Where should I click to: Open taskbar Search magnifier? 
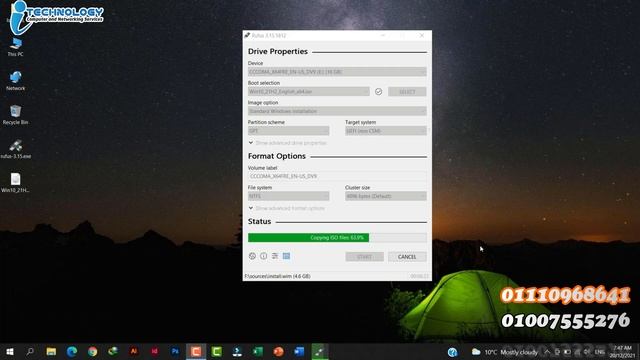[30, 351]
